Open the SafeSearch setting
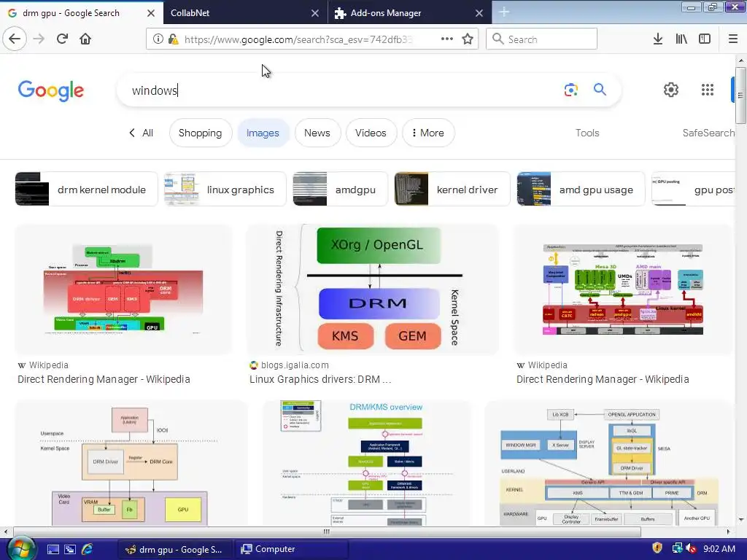The image size is (747, 560). point(708,133)
